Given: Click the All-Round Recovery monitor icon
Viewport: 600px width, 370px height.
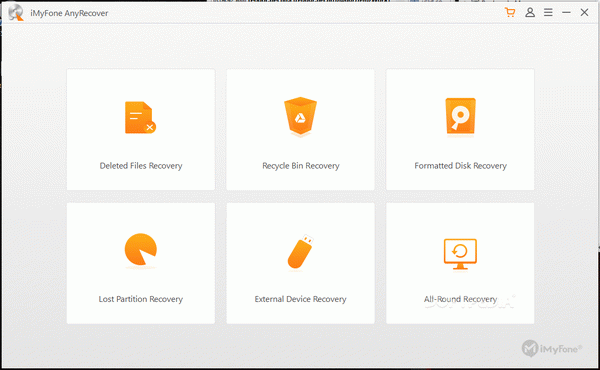Looking at the screenshot, I should [x=460, y=254].
